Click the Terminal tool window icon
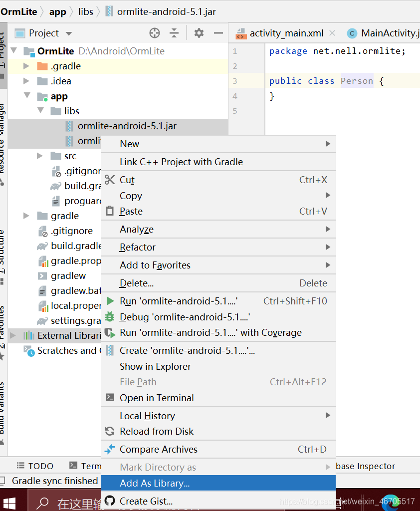 pos(73,466)
